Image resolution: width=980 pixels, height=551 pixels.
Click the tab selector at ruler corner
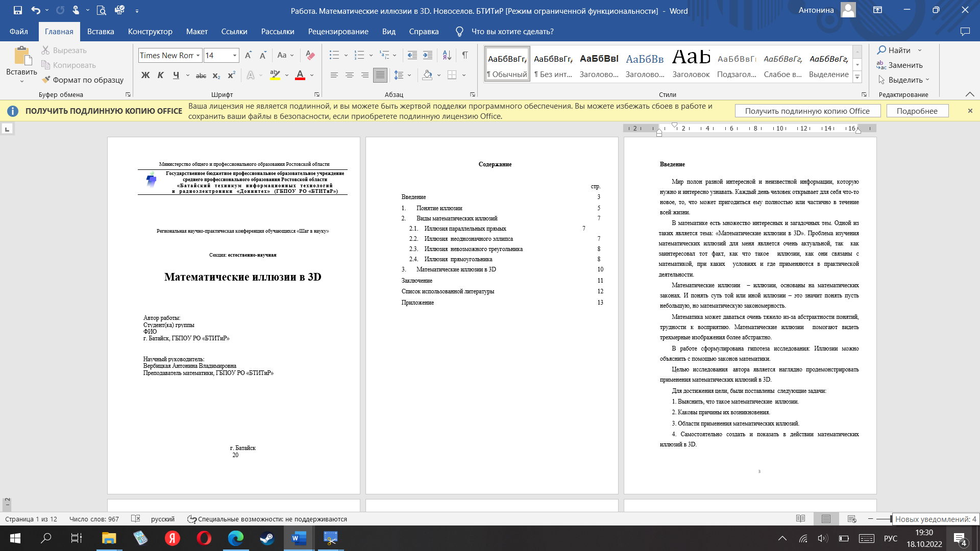[x=7, y=129]
